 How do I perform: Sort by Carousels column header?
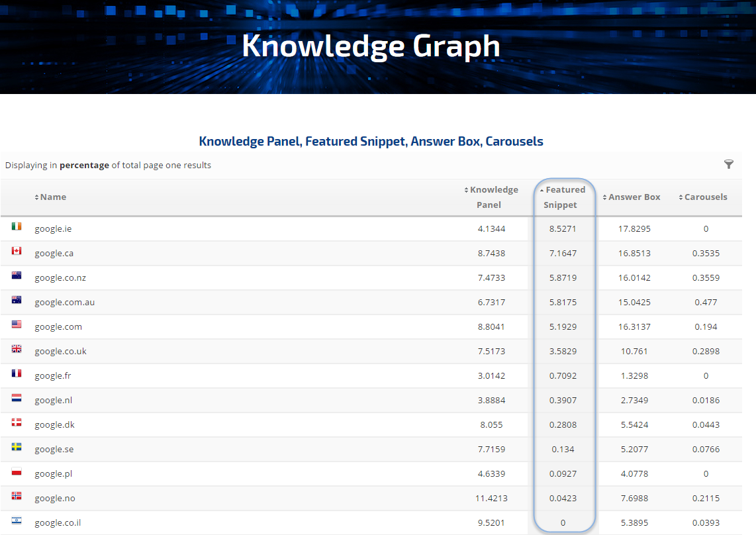pyautogui.click(x=705, y=197)
